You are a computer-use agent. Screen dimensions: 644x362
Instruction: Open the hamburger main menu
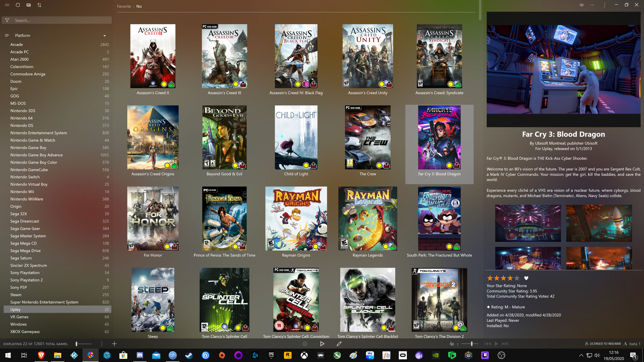(7, 5)
